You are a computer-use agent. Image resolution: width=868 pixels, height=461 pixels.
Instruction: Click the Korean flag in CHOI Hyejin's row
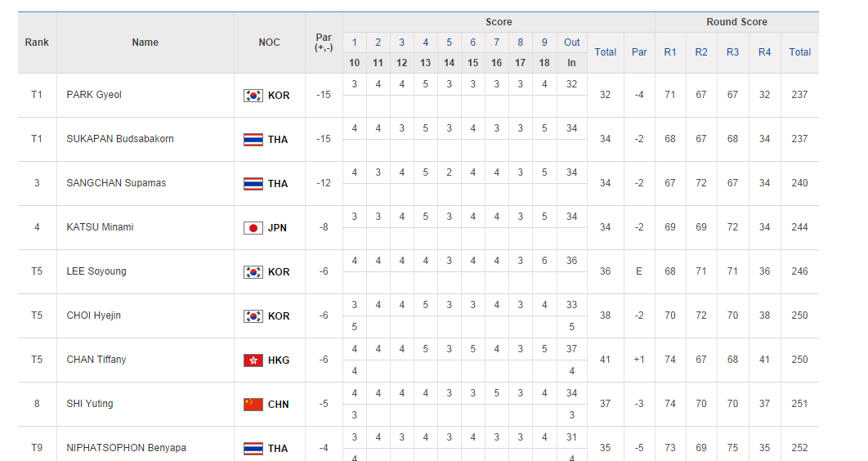[253, 316]
